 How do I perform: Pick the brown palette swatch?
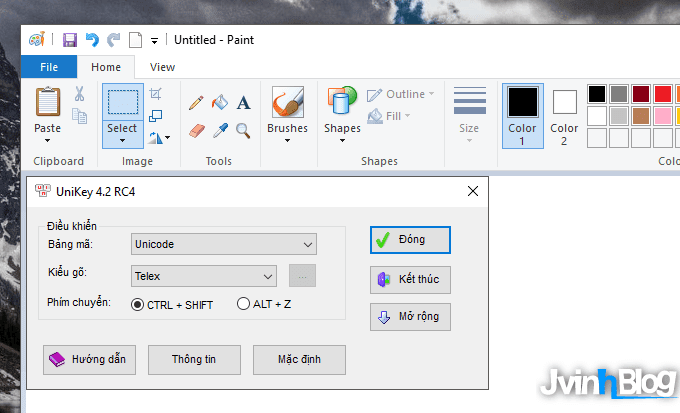(x=641, y=116)
